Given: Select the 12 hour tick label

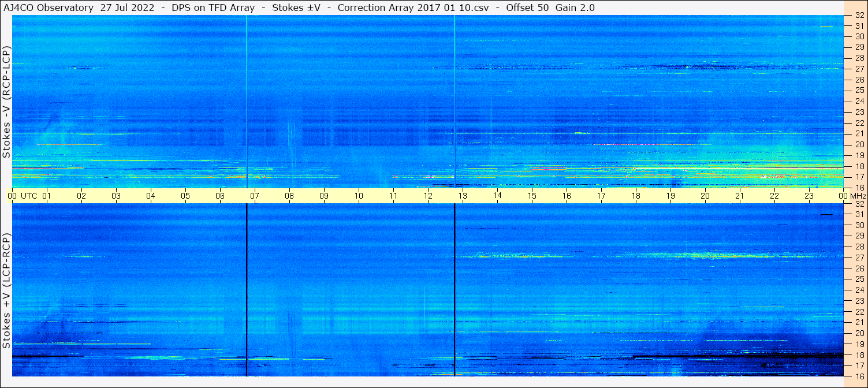Looking at the screenshot, I should pyautogui.click(x=428, y=196).
